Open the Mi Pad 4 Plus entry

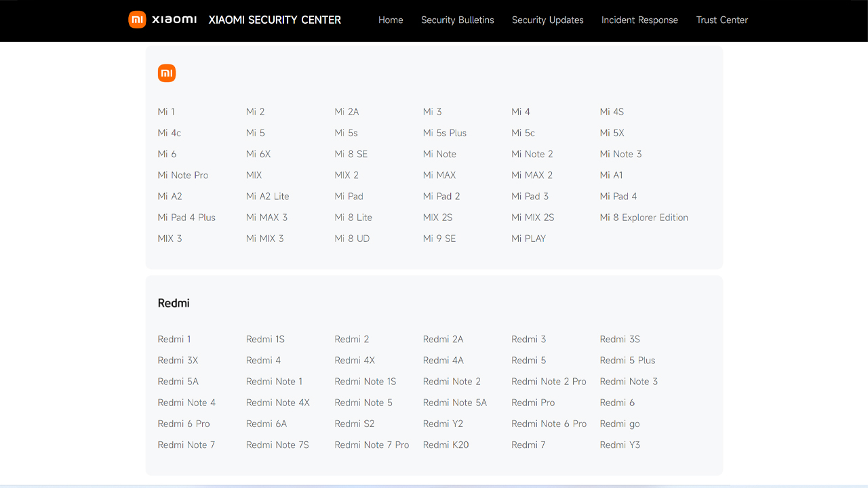[x=186, y=217]
